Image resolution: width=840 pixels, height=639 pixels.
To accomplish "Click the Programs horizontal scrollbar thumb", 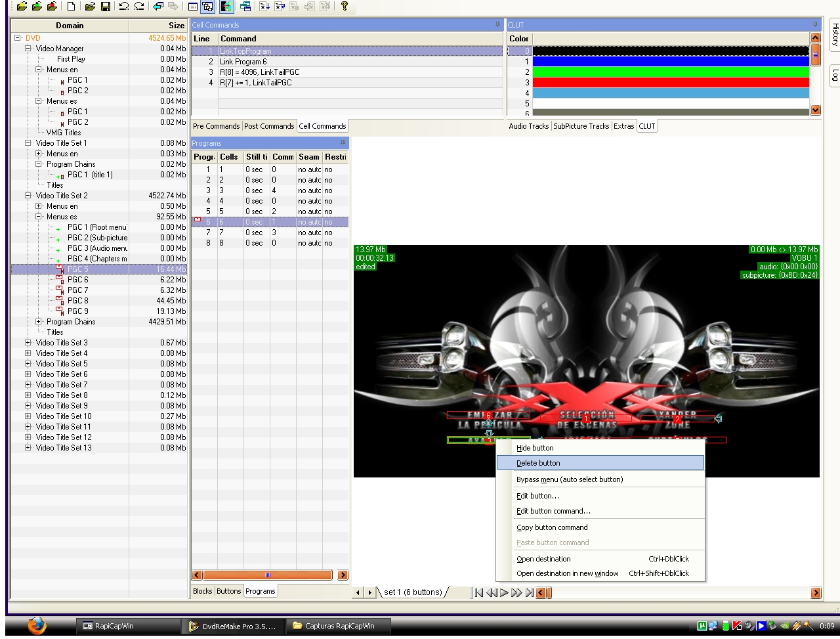I will (x=268, y=575).
